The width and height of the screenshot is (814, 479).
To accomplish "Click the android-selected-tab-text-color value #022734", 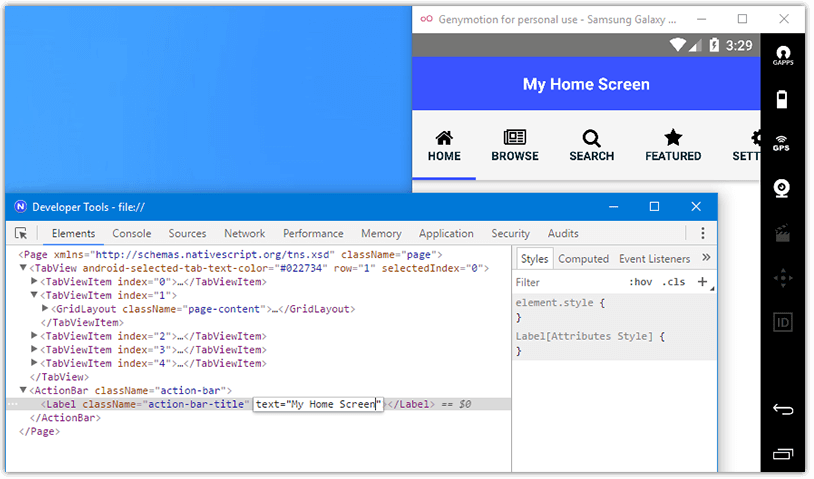I will (x=301, y=268).
